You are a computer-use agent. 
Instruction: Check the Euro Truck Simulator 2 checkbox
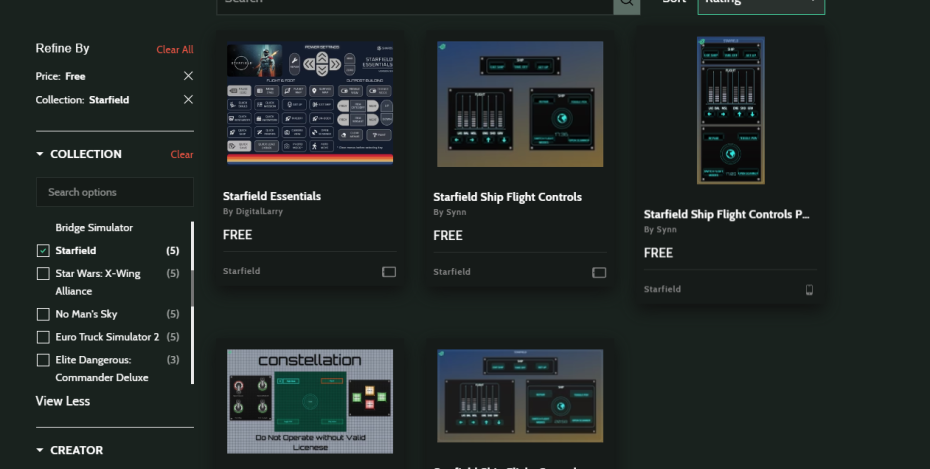pyautogui.click(x=43, y=337)
